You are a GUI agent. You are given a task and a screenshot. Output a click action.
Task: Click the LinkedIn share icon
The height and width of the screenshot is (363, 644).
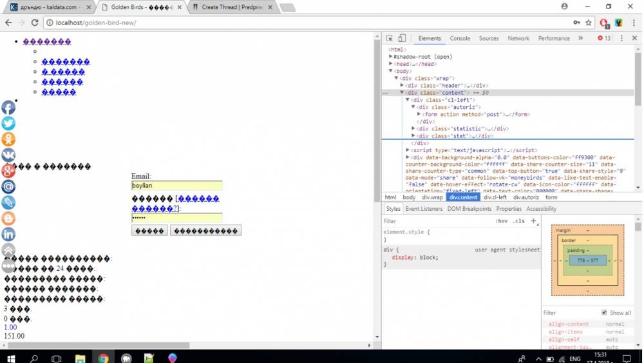8,234
